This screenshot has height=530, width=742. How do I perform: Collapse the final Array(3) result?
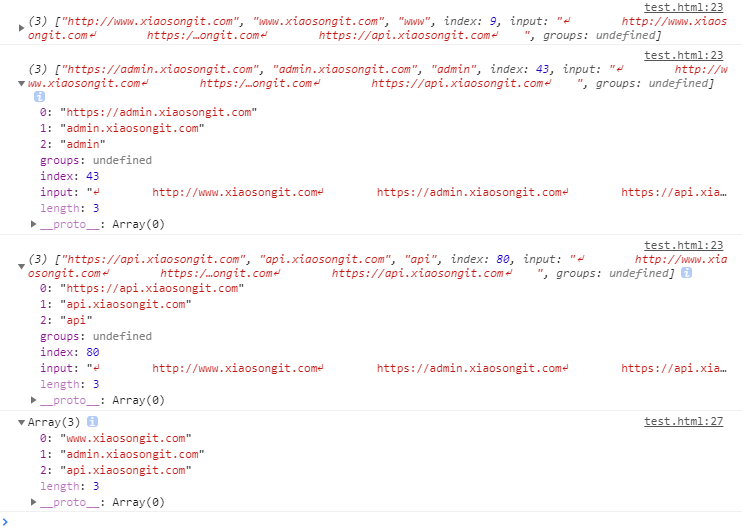point(23,422)
